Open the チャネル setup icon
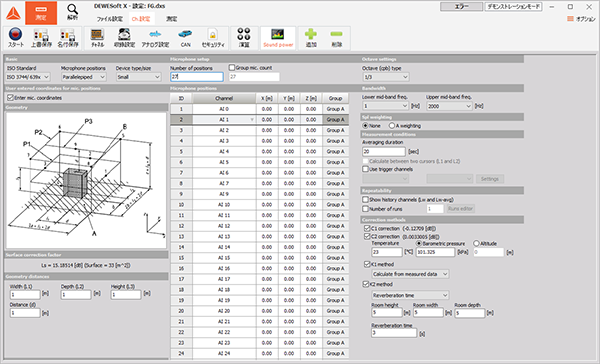 pyautogui.click(x=98, y=38)
